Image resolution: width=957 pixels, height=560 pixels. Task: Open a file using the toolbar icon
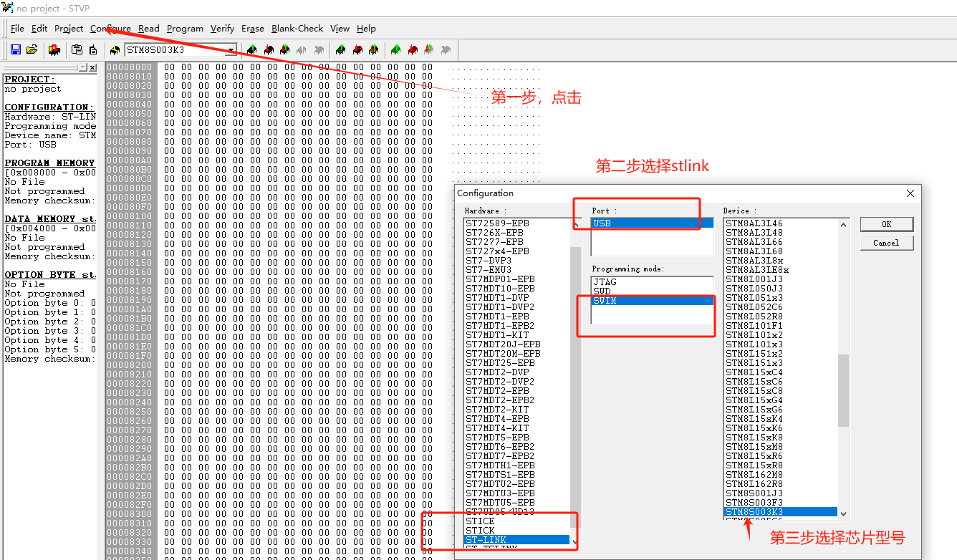(32, 49)
